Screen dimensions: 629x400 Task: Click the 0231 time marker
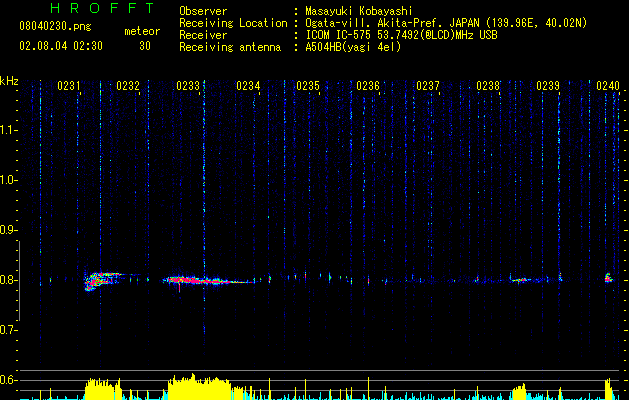(69, 86)
